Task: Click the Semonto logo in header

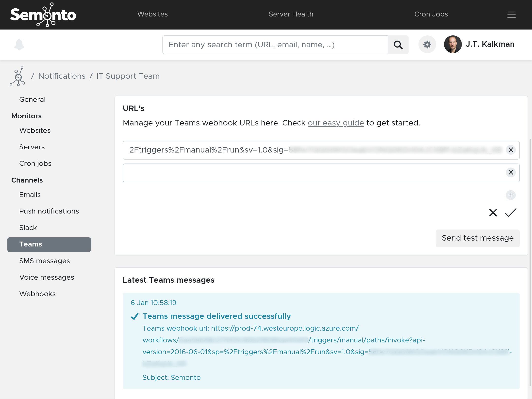Action: (x=43, y=15)
